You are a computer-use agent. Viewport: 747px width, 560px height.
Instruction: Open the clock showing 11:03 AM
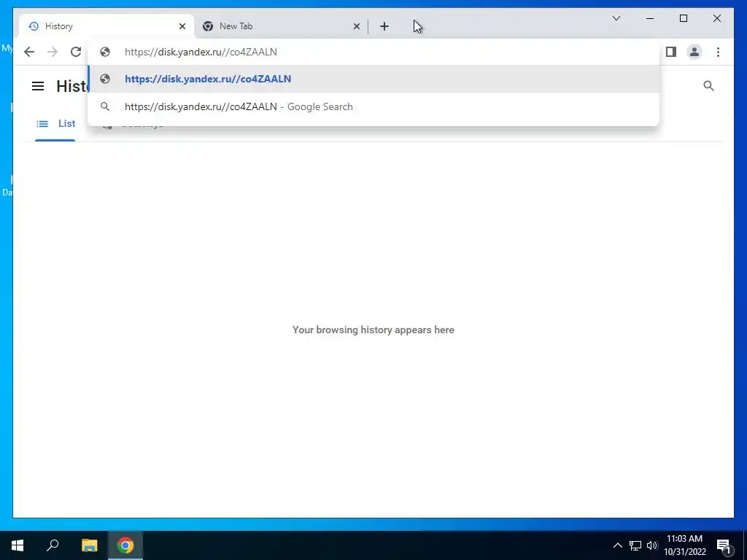tap(684, 545)
